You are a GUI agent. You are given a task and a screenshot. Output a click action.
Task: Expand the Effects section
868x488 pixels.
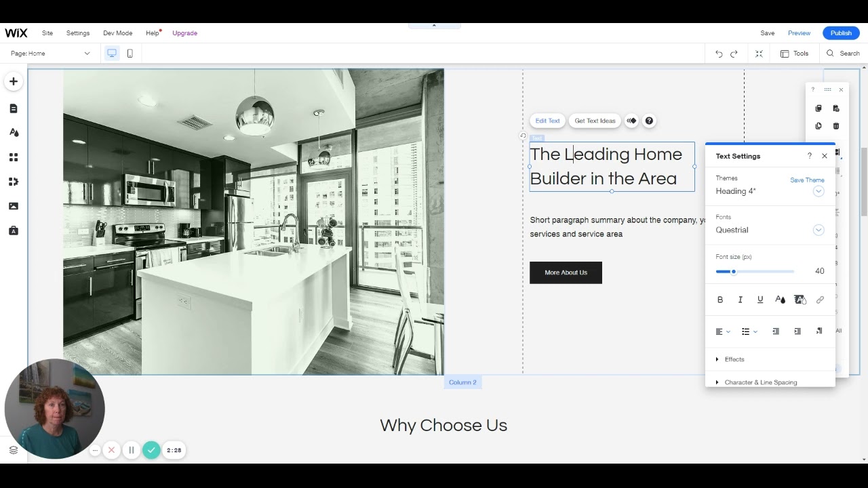click(730, 359)
